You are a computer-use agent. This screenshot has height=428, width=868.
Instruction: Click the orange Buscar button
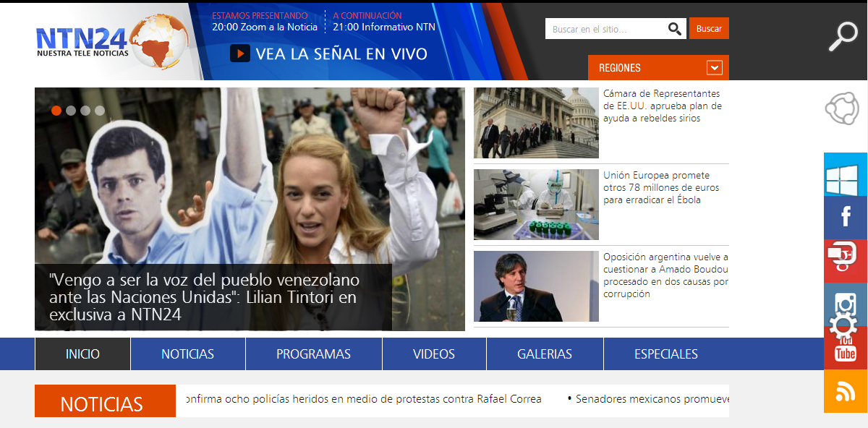709,29
